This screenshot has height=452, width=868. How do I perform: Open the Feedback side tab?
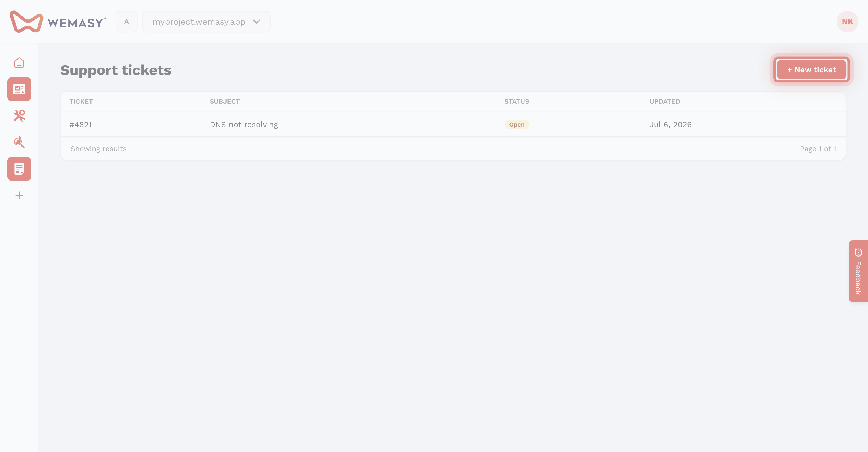click(858, 271)
